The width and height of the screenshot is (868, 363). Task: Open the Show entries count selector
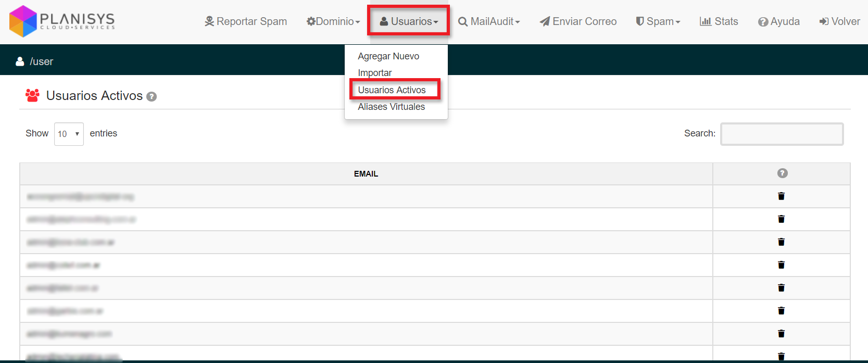tap(69, 134)
